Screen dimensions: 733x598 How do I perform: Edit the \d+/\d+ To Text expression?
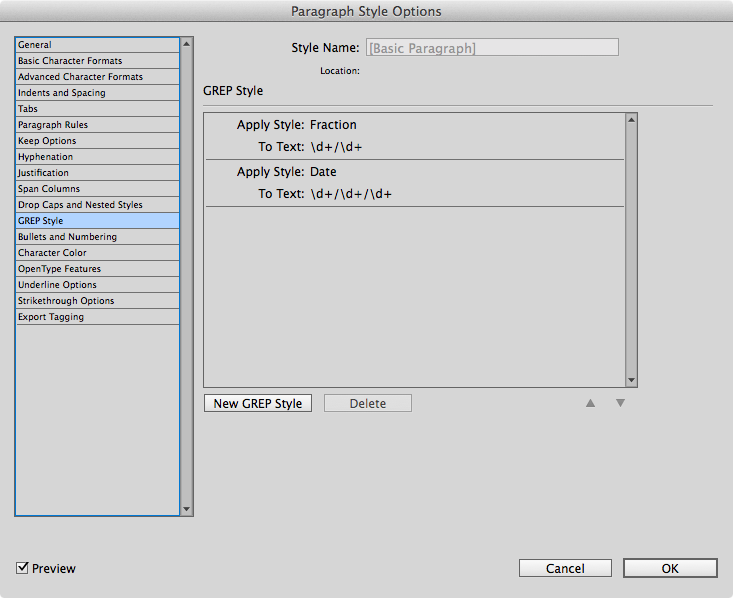pyautogui.click(x=336, y=147)
